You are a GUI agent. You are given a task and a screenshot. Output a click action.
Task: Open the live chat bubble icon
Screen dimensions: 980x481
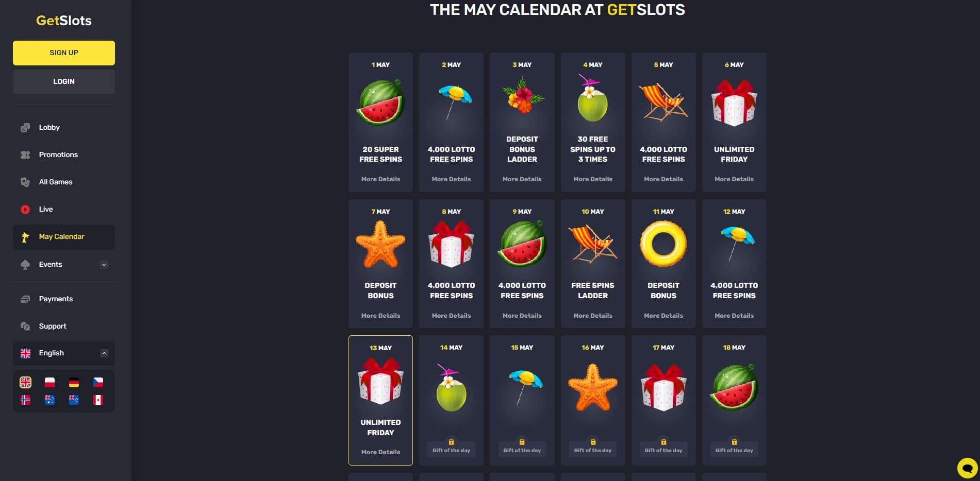pos(967,468)
